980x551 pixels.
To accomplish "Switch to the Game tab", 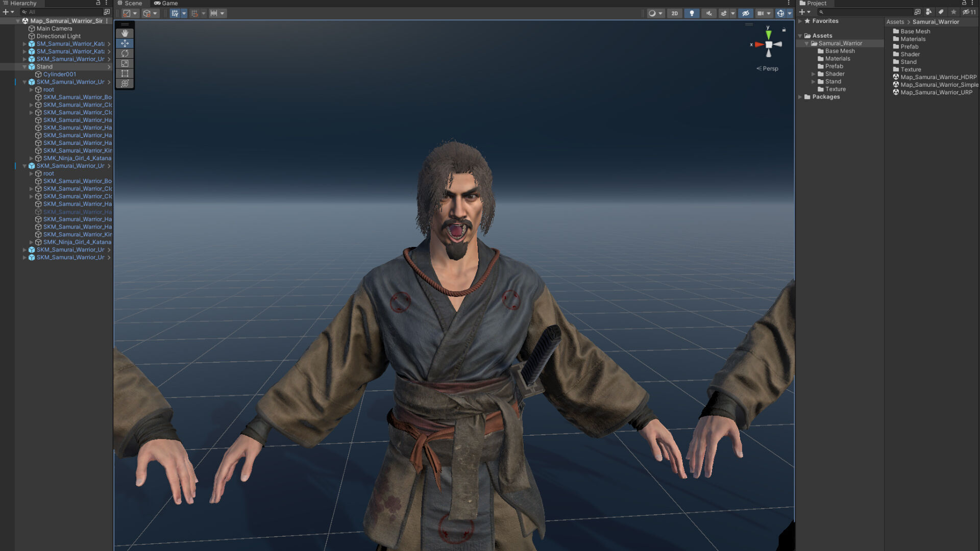I will tap(166, 3).
